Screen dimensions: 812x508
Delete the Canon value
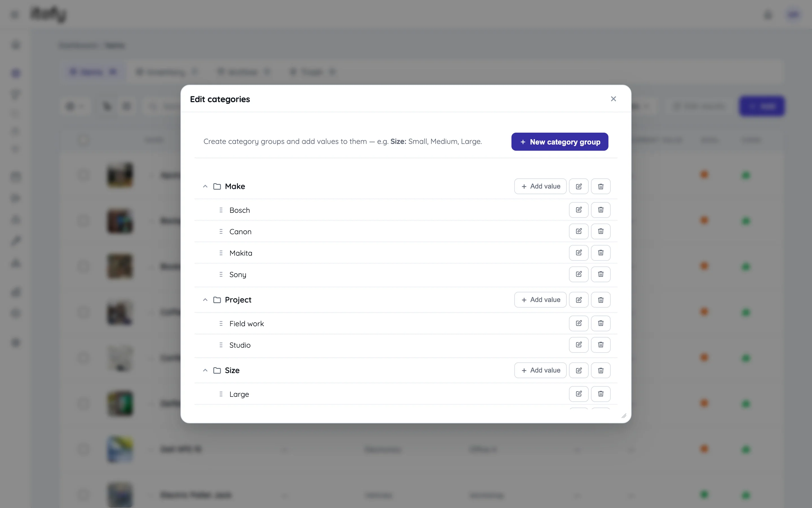click(x=601, y=231)
